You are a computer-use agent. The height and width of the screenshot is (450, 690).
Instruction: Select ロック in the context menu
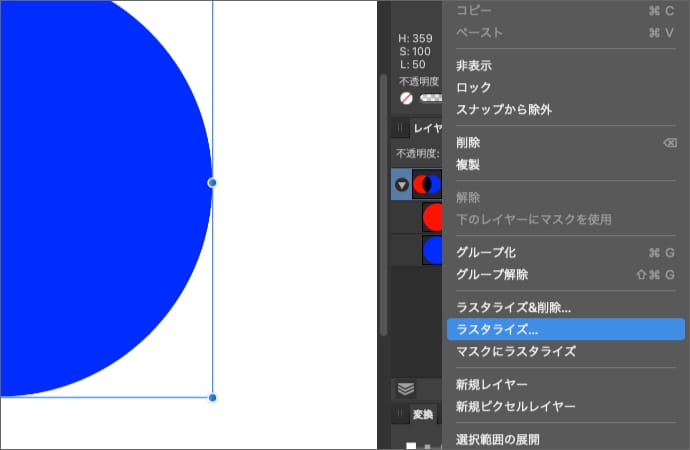(x=473, y=87)
